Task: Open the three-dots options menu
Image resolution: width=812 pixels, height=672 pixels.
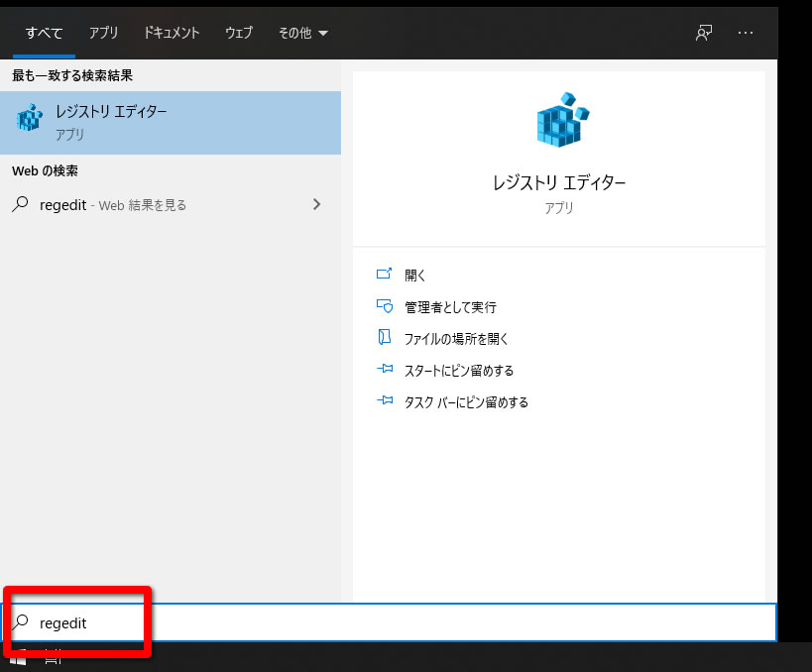Action: point(746,33)
